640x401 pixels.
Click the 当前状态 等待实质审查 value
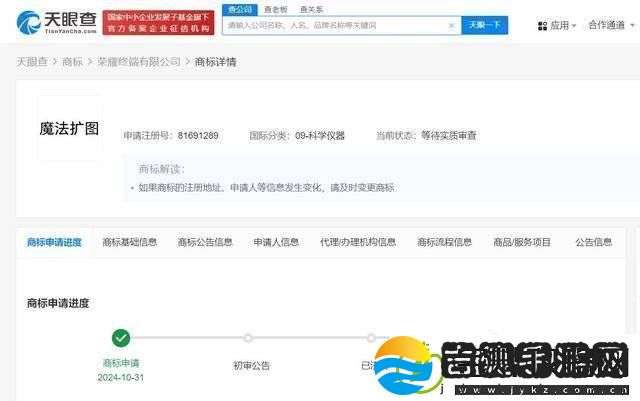(x=449, y=136)
